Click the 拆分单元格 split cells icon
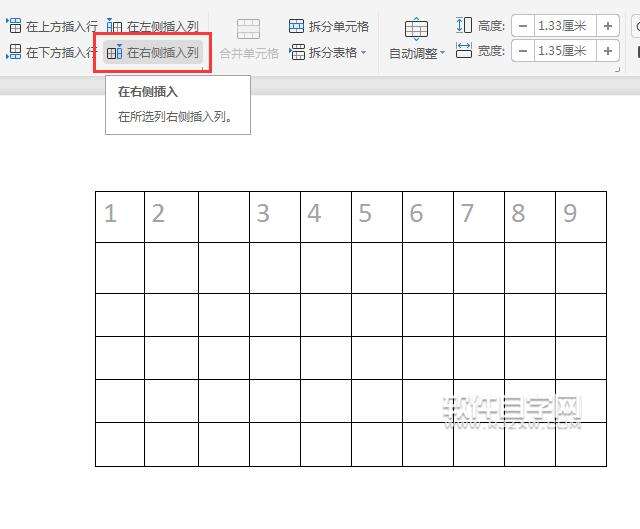Viewport: 640px width, 529px height. (296, 26)
